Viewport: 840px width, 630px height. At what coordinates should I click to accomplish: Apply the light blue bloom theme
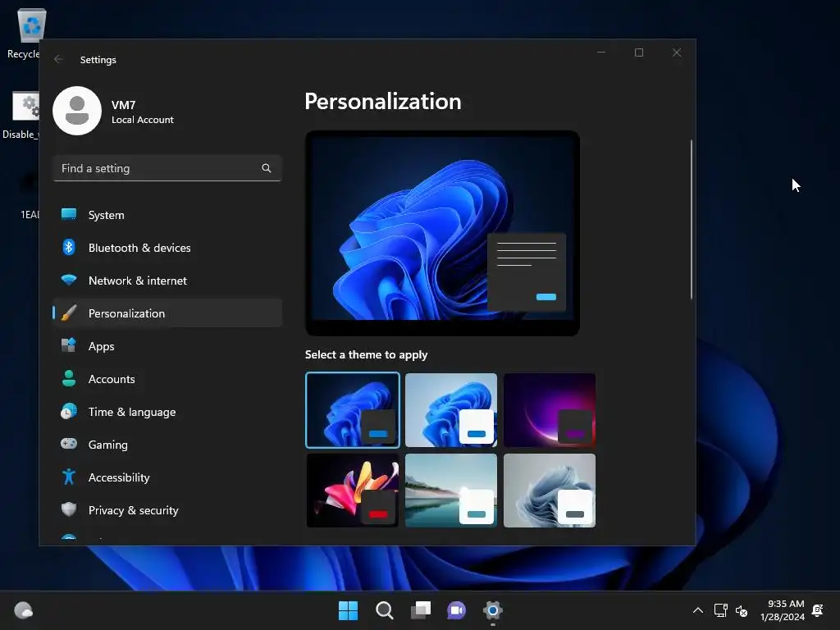click(451, 410)
